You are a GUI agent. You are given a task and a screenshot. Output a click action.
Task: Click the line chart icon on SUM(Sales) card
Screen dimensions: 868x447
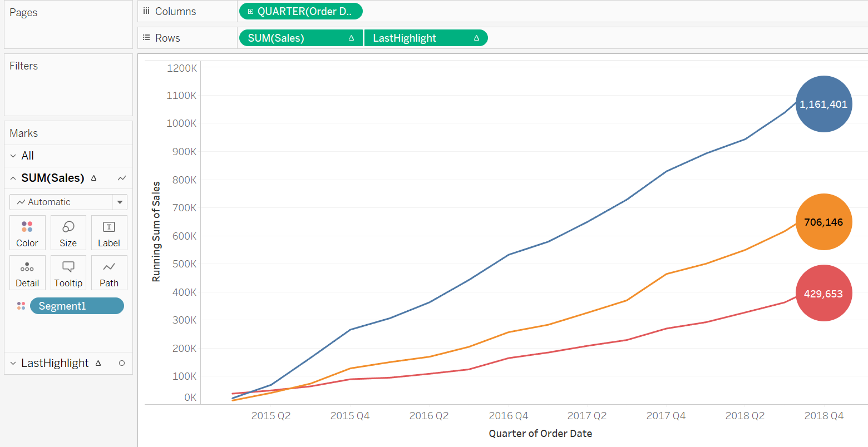click(122, 178)
